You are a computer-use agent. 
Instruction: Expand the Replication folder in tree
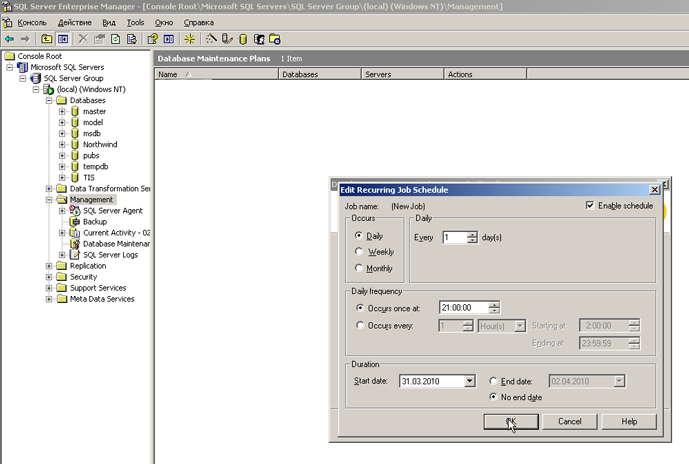(x=49, y=266)
